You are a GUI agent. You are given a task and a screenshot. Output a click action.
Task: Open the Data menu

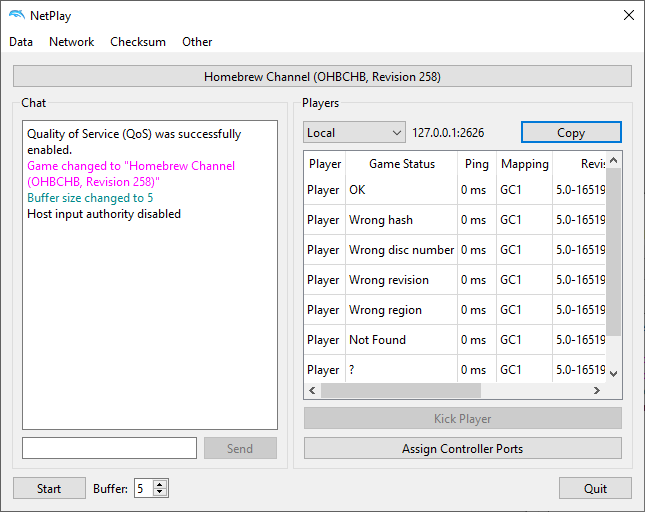[x=21, y=42]
